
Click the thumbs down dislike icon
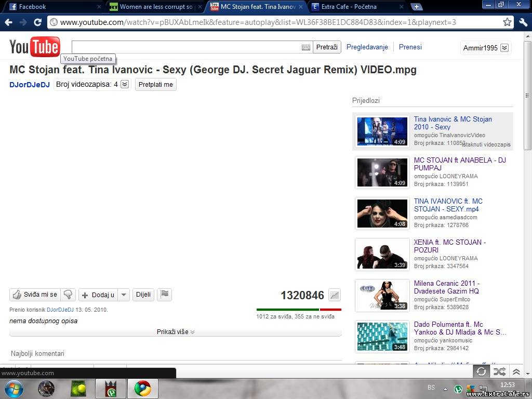pos(68,295)
